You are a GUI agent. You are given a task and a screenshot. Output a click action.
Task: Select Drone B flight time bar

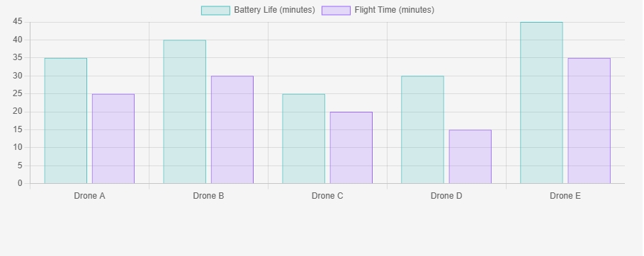click(x=232, y=129)
